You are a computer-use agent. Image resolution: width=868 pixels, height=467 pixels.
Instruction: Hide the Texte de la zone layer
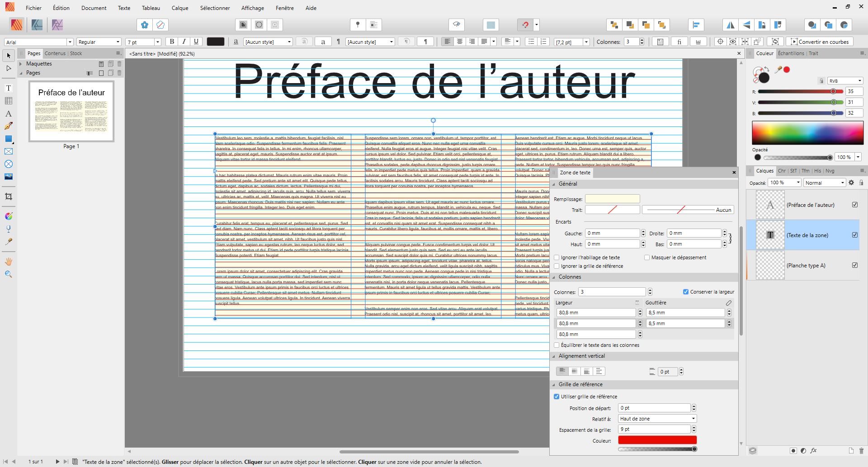tap(855, 235)
